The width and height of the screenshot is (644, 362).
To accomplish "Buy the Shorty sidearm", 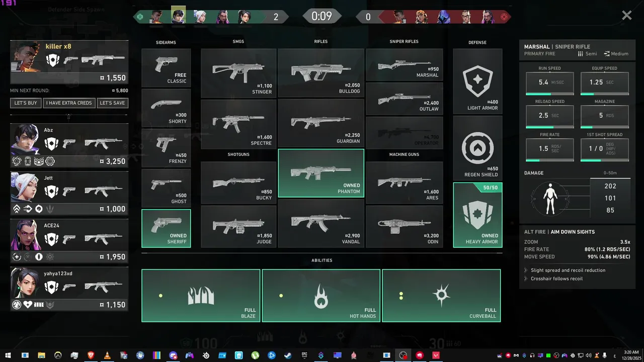I will click(x=166, y=108).
